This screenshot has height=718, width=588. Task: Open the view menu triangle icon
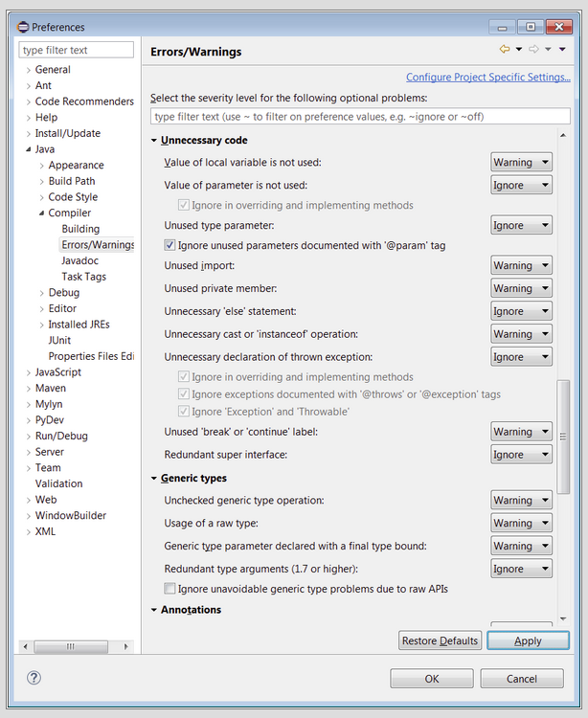[562, 50]
